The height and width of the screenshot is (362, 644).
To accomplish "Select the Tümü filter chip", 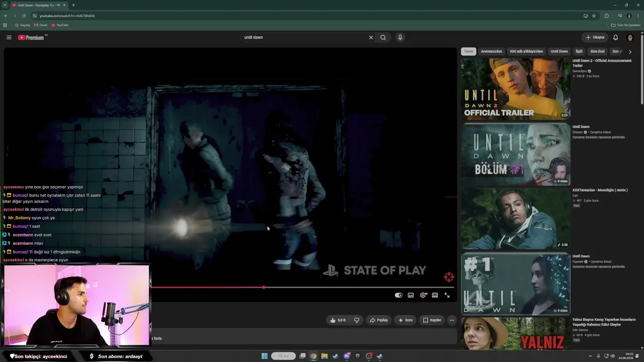I will [468, 51].
